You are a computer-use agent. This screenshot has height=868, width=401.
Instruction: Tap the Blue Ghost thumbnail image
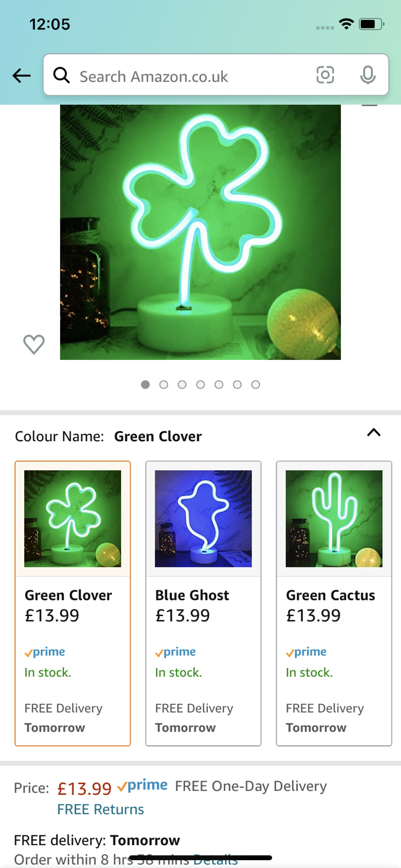click(204, 518)
